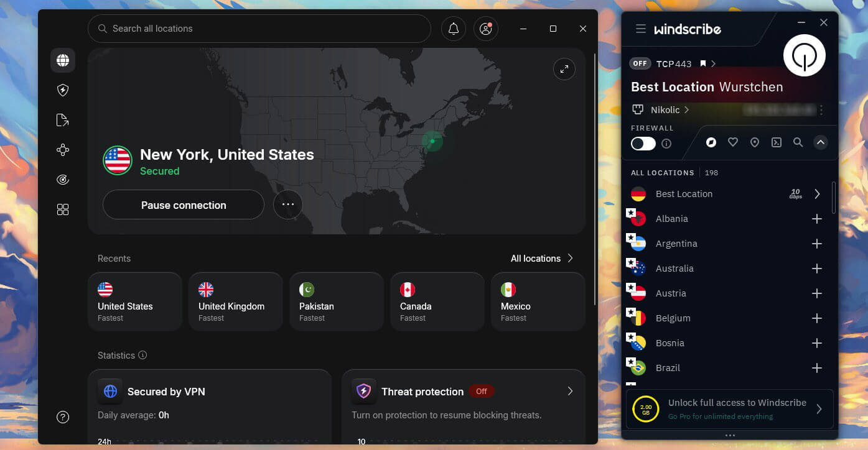Select the United States recent card
Viewport: 868px width, 450px height.
click(x=135, y=301)
